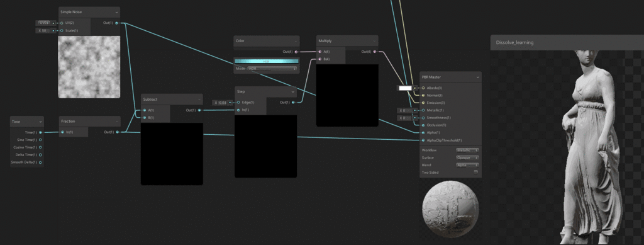Click the PBR Master Occlusion(1) port

click(423, 125)
